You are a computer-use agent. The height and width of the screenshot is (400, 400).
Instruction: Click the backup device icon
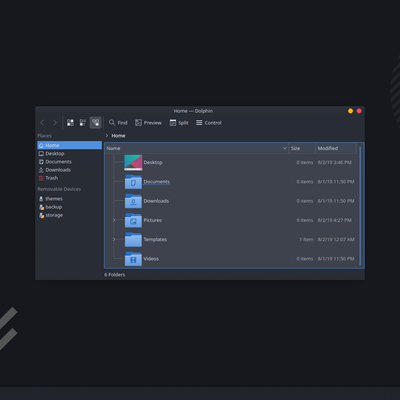click(x=41, y=207)
